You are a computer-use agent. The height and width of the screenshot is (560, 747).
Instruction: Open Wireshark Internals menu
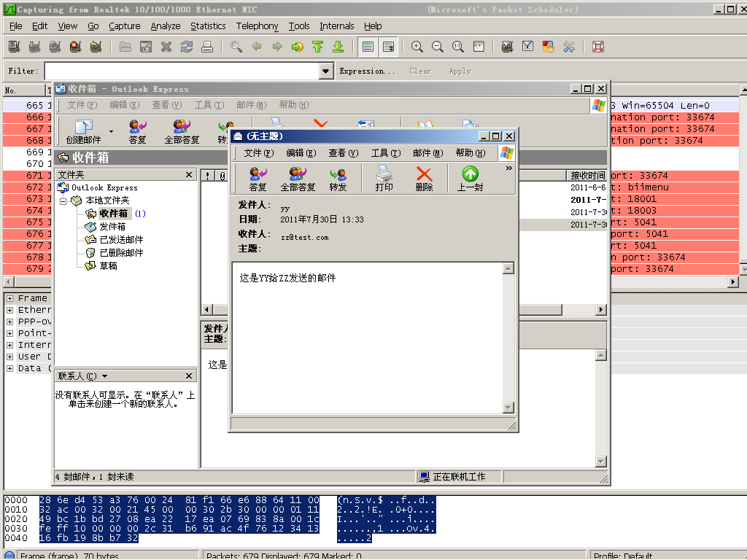337,26
